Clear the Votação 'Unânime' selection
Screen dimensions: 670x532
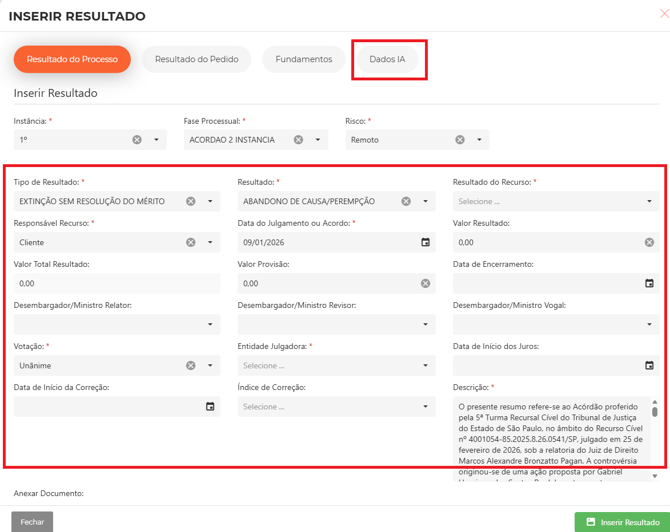point(191,366)
